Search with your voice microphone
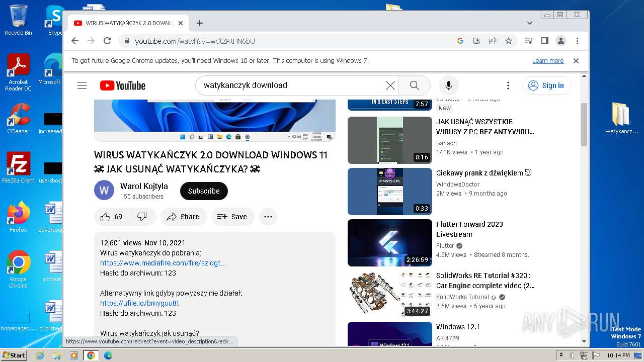Screen dimensions: 644x362 449,85
